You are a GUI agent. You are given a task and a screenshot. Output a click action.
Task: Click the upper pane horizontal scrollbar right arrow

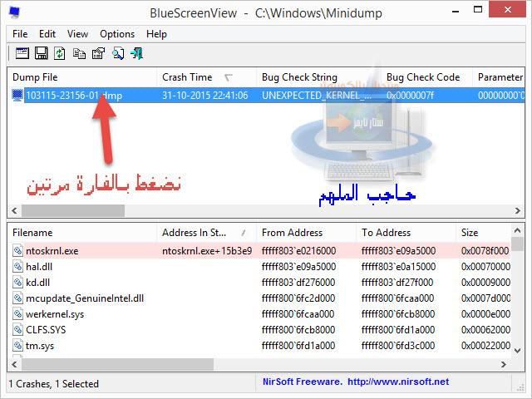517,210
